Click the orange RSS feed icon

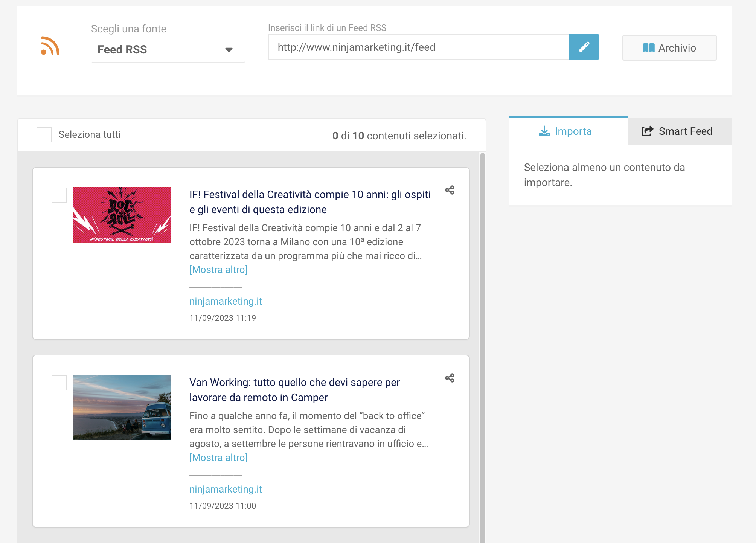point(50,46)
